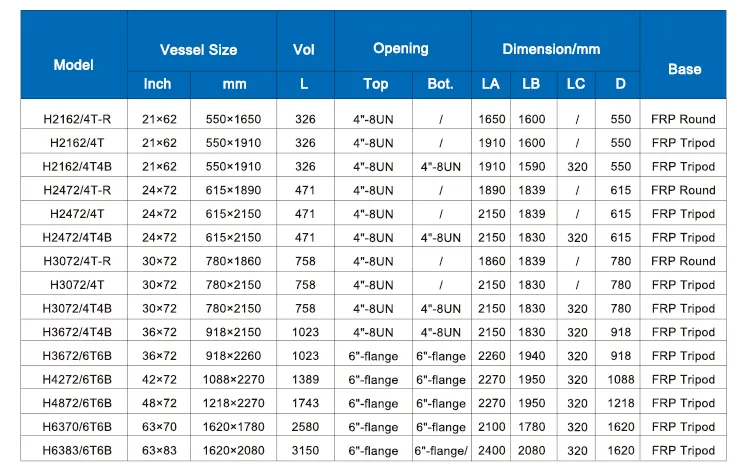Select model H2162/4T-R in first row

coord(77,119)
